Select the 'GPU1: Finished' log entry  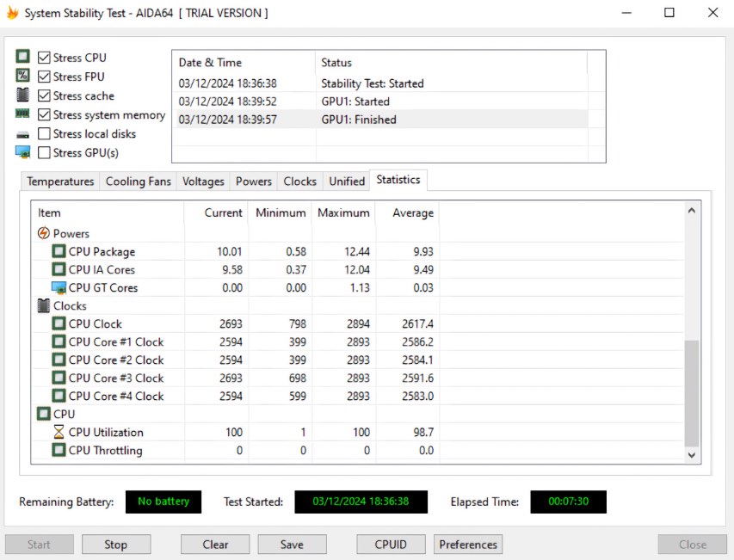(380, 120)
